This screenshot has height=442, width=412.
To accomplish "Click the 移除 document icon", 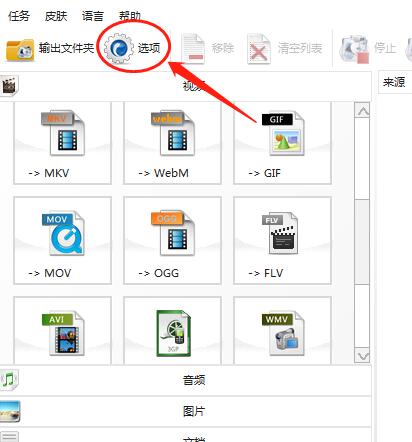I will 193,48.
